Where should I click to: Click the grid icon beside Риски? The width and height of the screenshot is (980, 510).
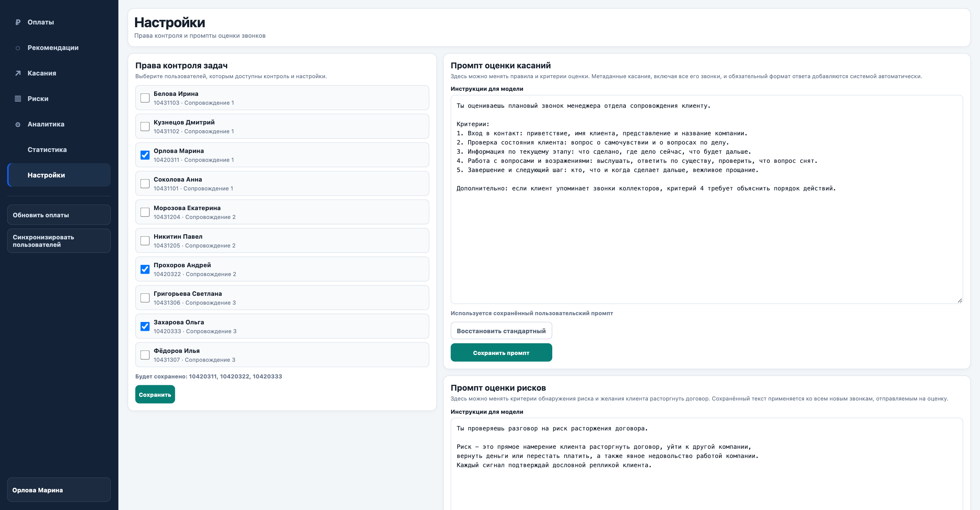pos(17,99)
